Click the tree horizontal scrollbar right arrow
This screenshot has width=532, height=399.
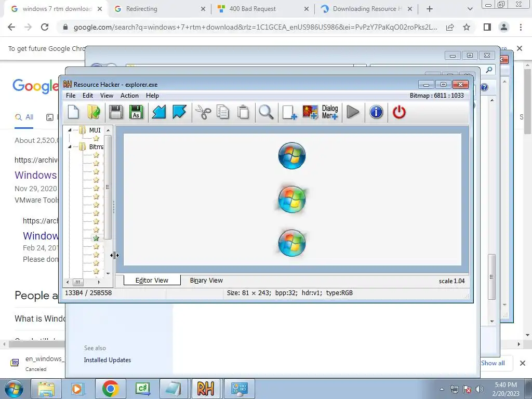(x=99, y=282)
